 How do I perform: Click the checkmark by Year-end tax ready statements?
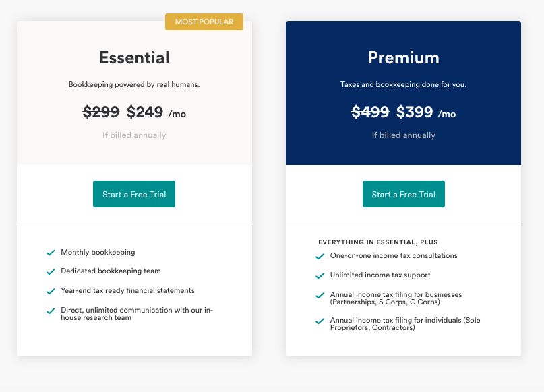point(51,291)
